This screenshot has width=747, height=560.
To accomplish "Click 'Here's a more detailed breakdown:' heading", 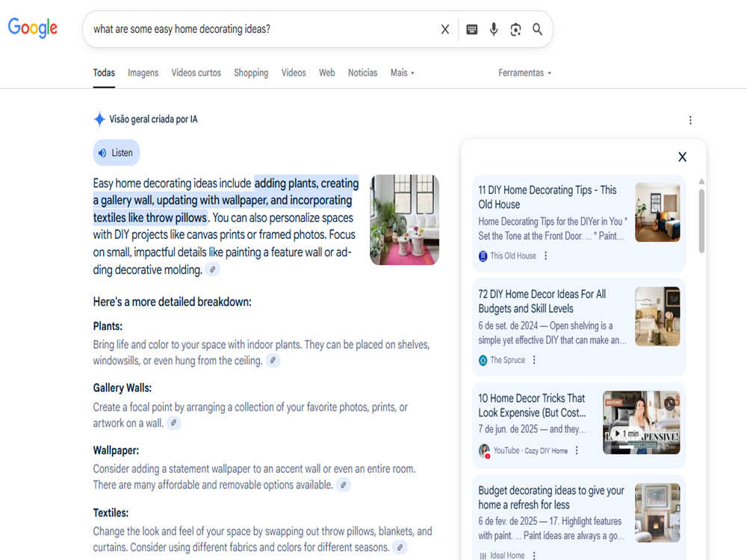I will [x=172, y=302].
